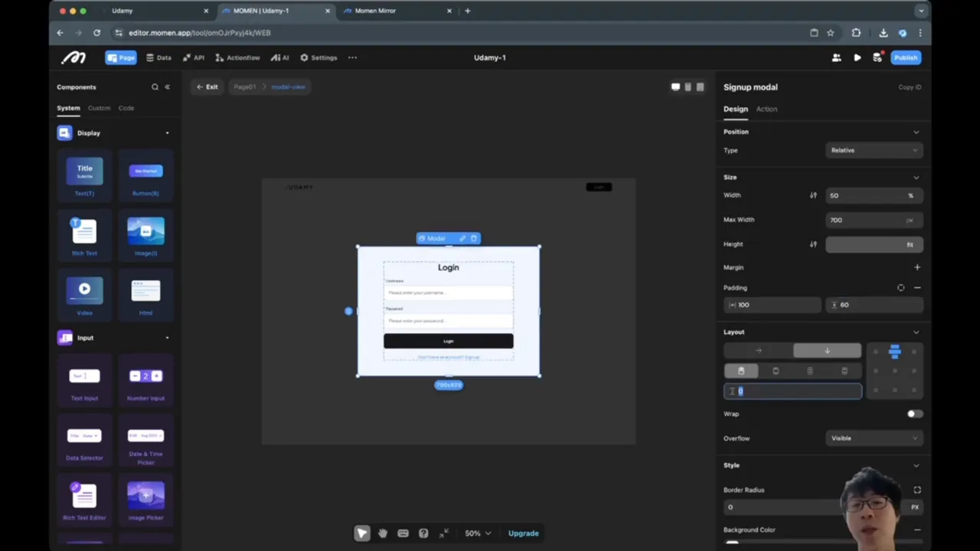The width and height of the screenshot is (980, 551).
Task: Add the Button(B) component
Action: (x=145, y=177)
